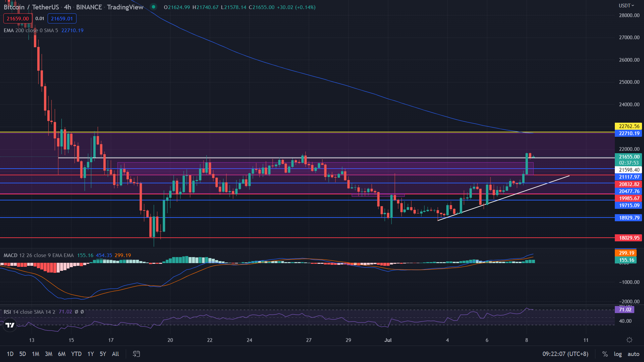Click the blue buy price 21659.01 button

(62, 18)
